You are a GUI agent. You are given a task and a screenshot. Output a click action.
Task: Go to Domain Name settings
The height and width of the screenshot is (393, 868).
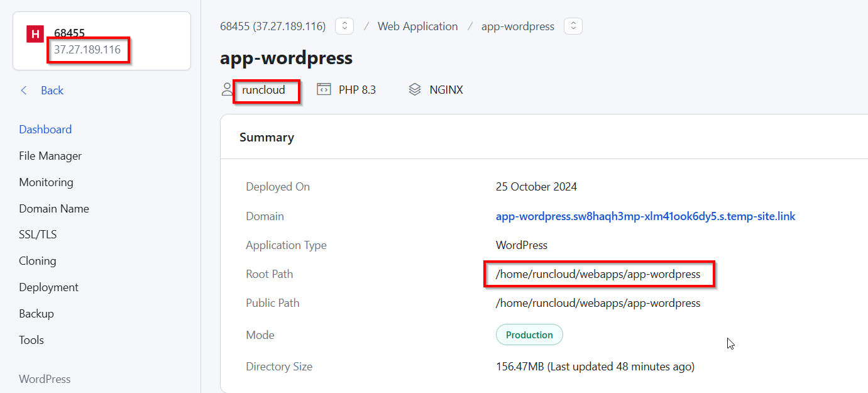pos(54,209)
